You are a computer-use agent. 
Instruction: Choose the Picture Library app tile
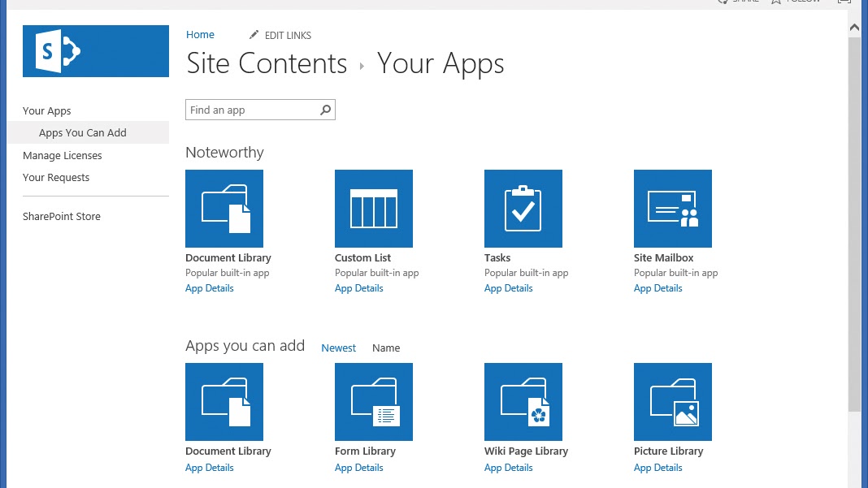click(x=673, y=402)
